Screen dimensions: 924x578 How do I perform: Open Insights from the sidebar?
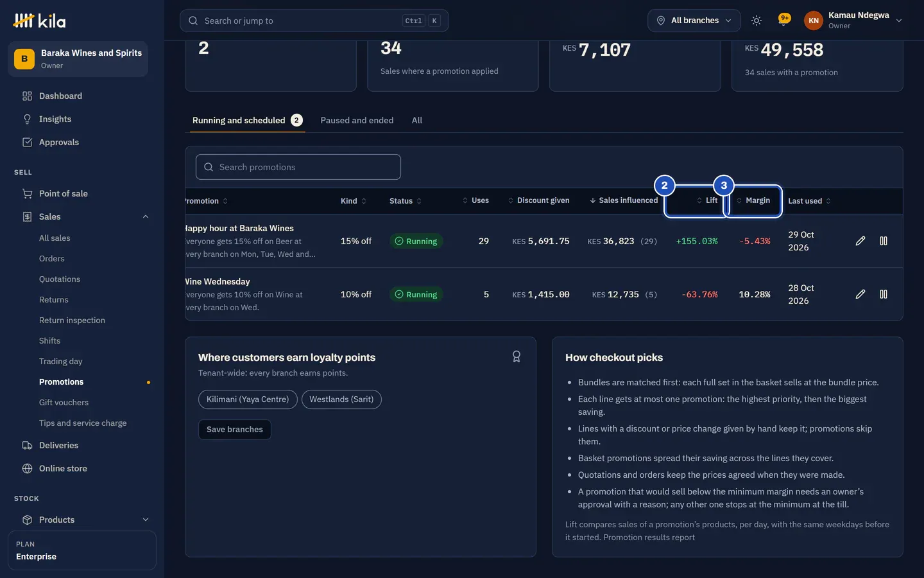coord(82,119)
